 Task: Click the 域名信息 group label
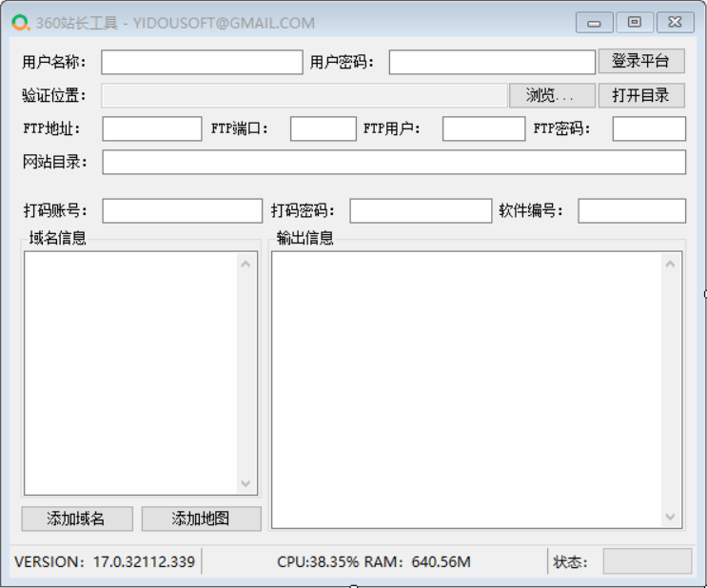click(57, 238)
